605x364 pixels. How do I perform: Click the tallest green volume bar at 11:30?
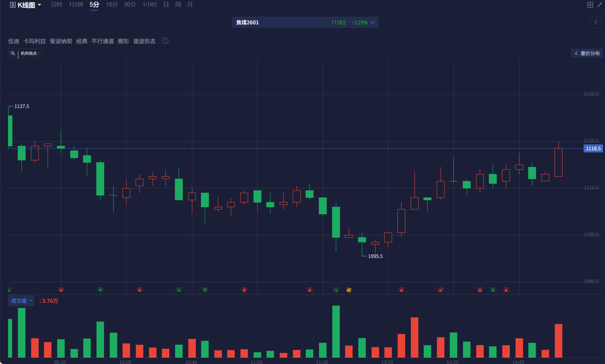[336, 331]
